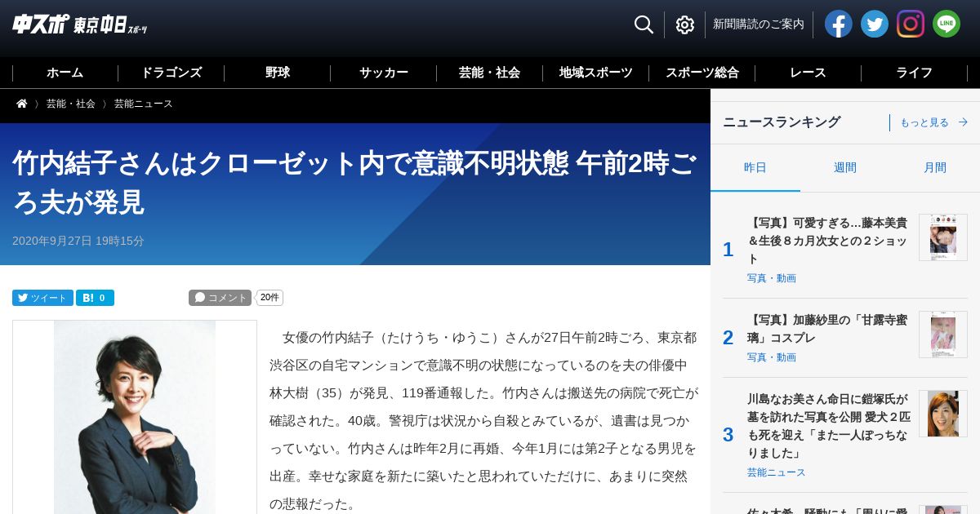Click 写真・動画 tag under 藤本美貴 article
Image resolution: width=980 pixels, height=514 pixels.
pyautogui.click(x=772, y=278)
